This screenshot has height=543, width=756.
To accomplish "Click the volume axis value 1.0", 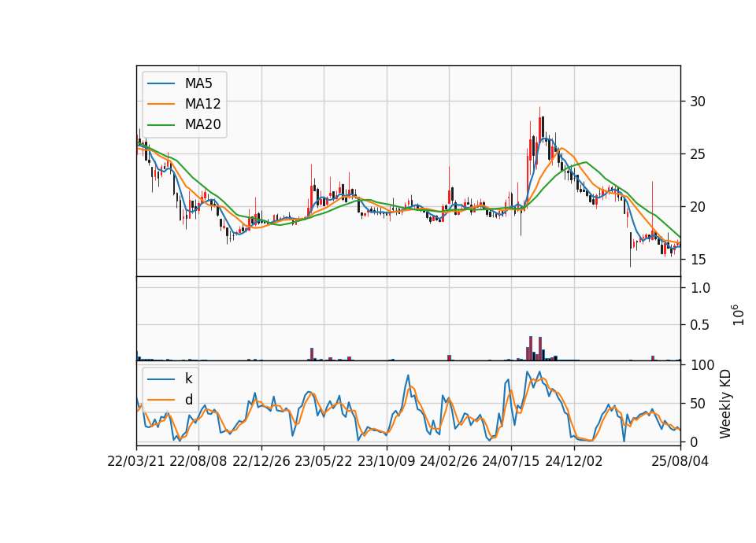I will [701, 288].
